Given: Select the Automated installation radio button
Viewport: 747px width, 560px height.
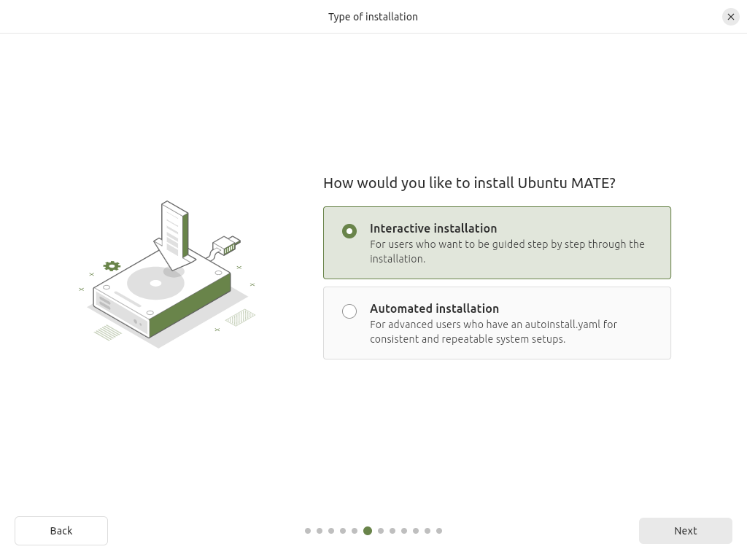Looking at the screenshot, I should (x=349, y=311).
